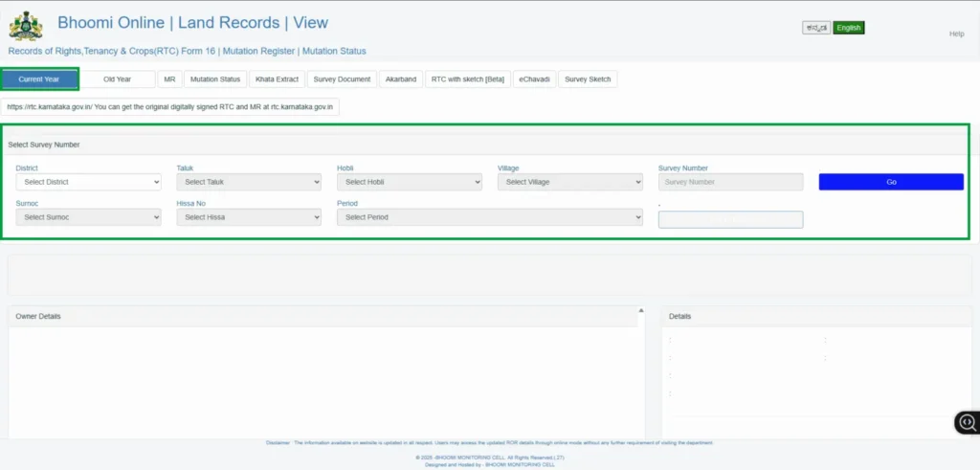Open the Survey Sketch tab
This screenshot has height=470, width=980.
588,79
